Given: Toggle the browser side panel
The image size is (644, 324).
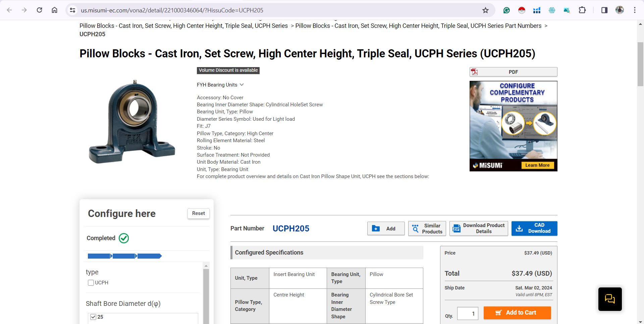Looking at the screenshot, I should point(604,10).
